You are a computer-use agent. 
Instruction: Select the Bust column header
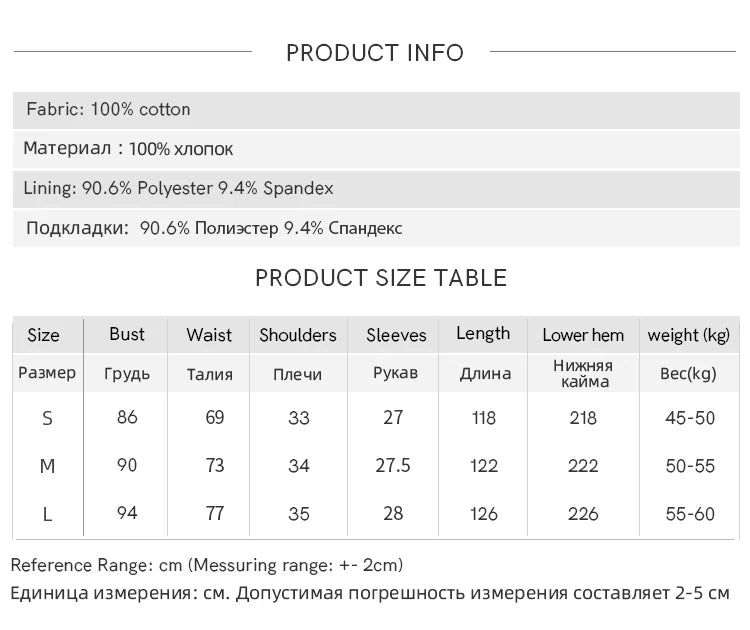pos(127,334)
